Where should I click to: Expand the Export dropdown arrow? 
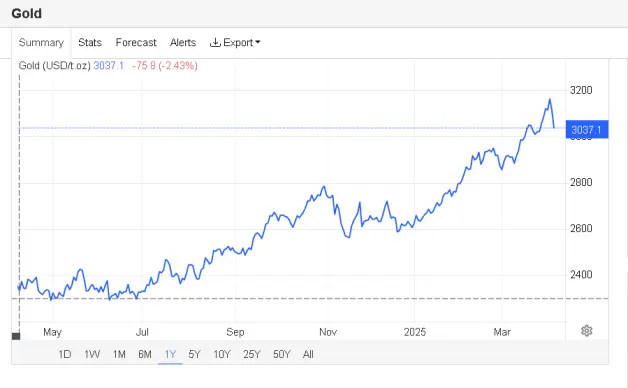[258, 42]
